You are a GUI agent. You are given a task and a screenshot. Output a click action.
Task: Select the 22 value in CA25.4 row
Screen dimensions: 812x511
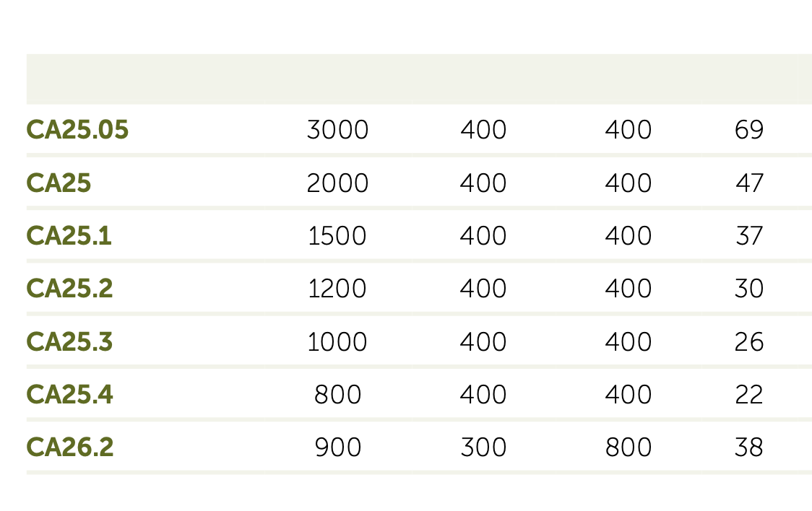(x=749, y=395)
